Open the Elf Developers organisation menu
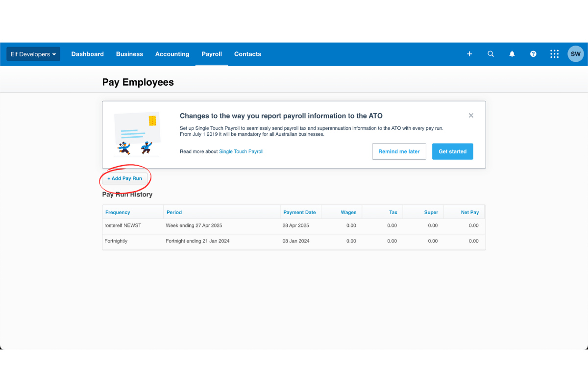588x392 pixels. [33, 54]
